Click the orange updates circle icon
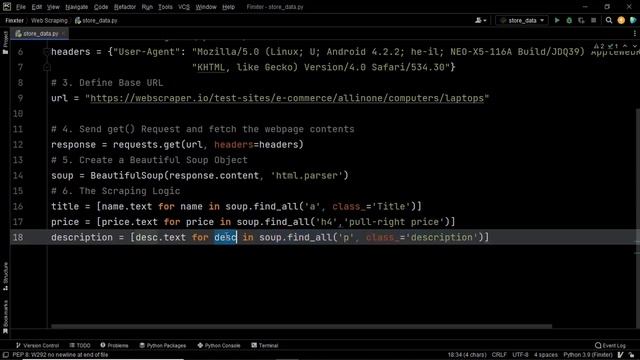640x360 pixels. [621, 20]
